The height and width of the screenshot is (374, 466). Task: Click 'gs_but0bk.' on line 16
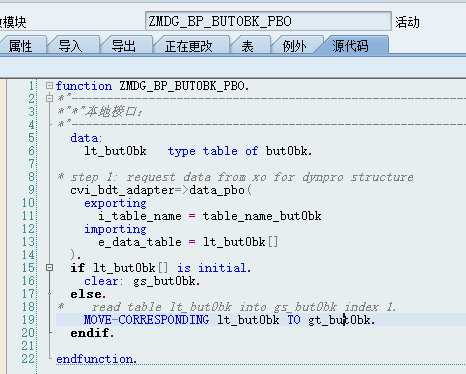click(x=167, y=281)
